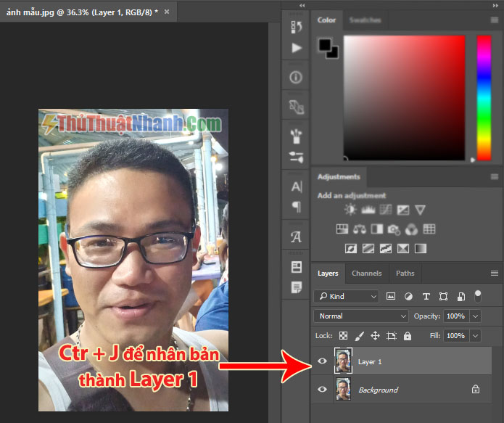Open the Actions panel play icon

[297, 49]
